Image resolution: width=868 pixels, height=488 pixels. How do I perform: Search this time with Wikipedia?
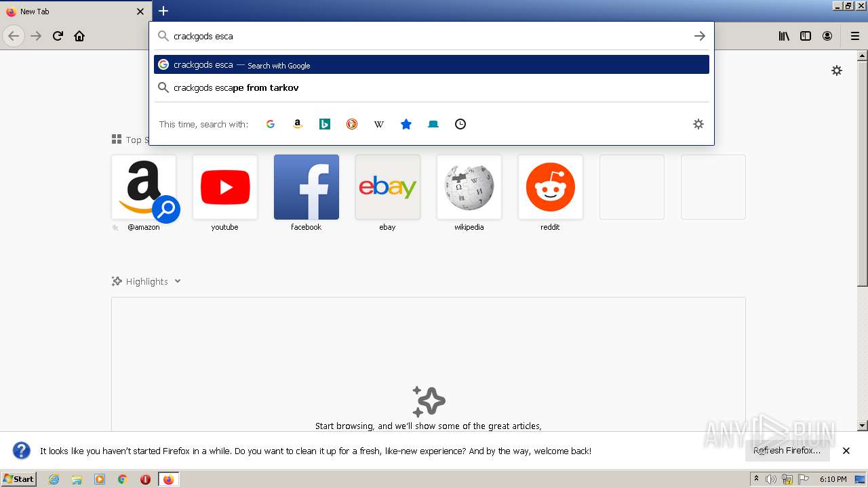[x=379, y=124]
